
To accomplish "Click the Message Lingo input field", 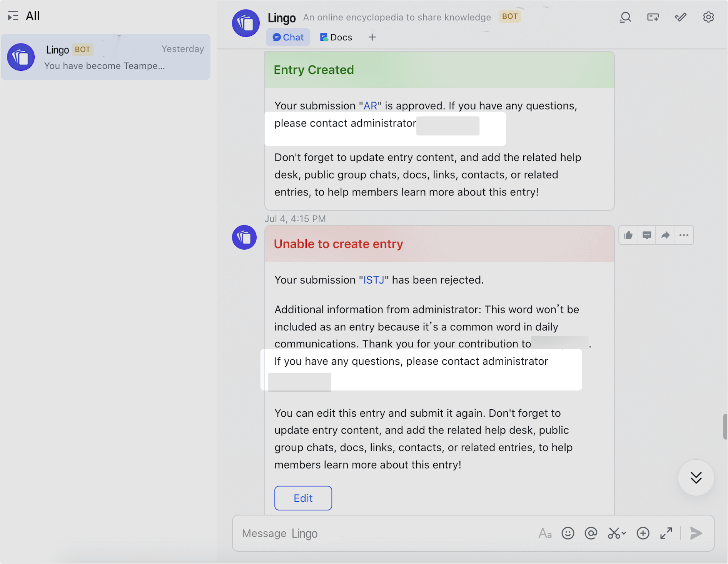I will pyautogui.click(x=385, y=533).
